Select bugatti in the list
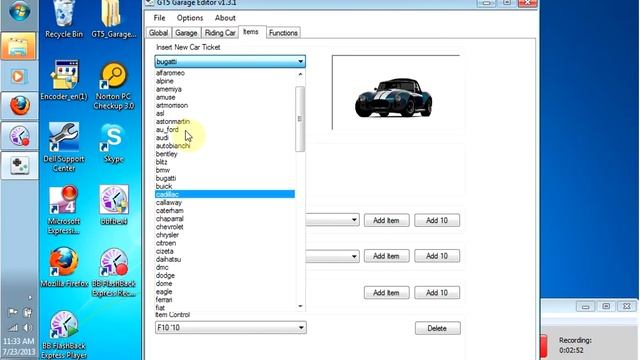 (166, 178)
